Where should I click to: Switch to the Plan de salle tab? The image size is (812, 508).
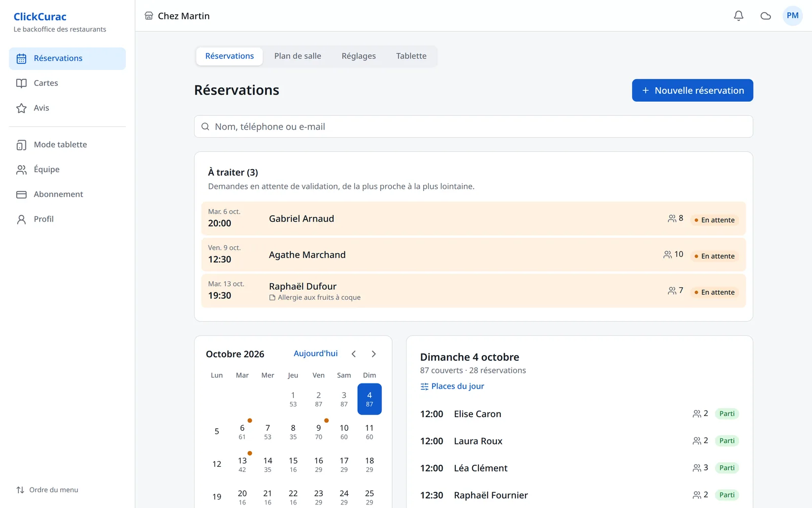(x=297, y=56)
